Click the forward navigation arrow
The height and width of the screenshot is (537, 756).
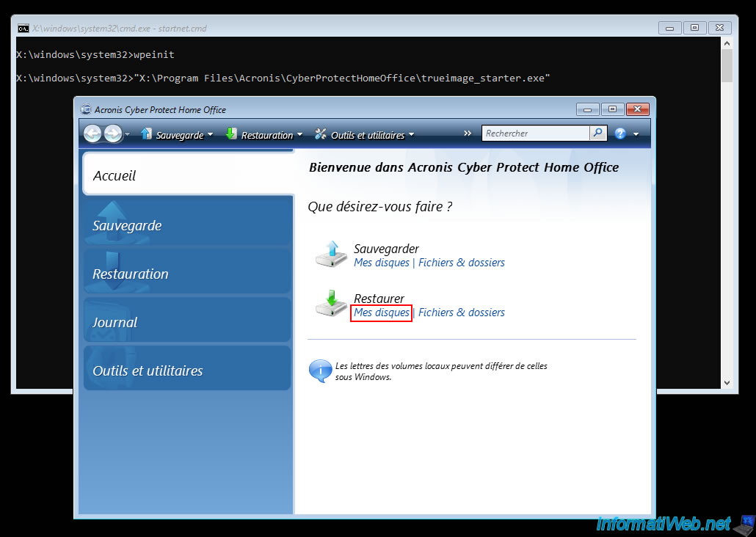pyautogui.click(x=112, y=134)
